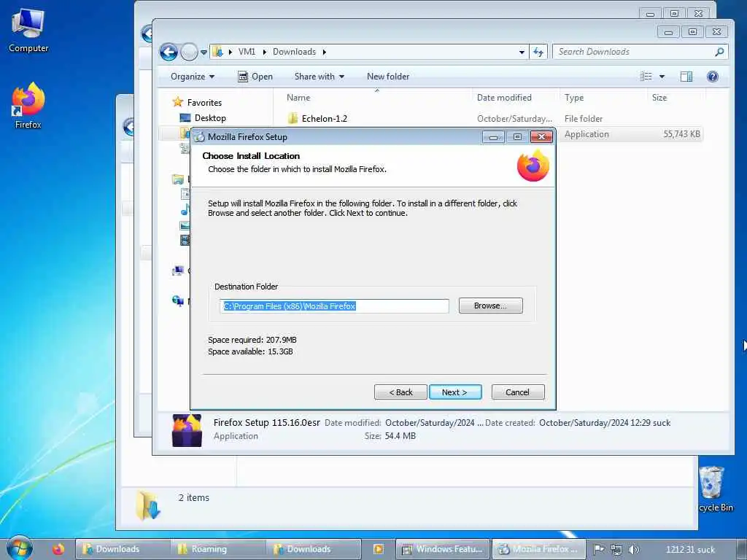This screenshot has height=560, width=747.
Task: Click VM1 in the address breadcrumb
Action: click(x=247, y=52)
